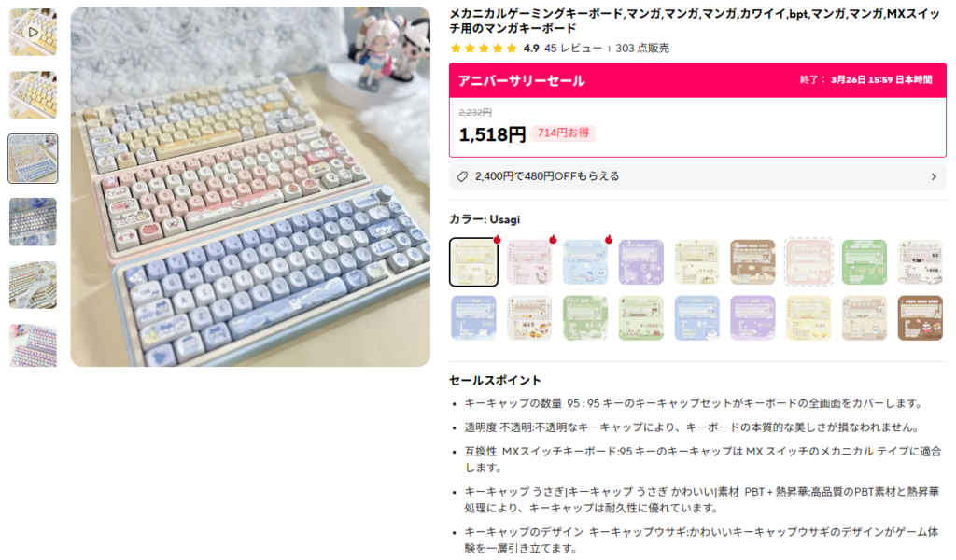This screenshot has width=956, height=560.
Task: Open the 45 レビュー reviews link
Action: coord(573,49)
